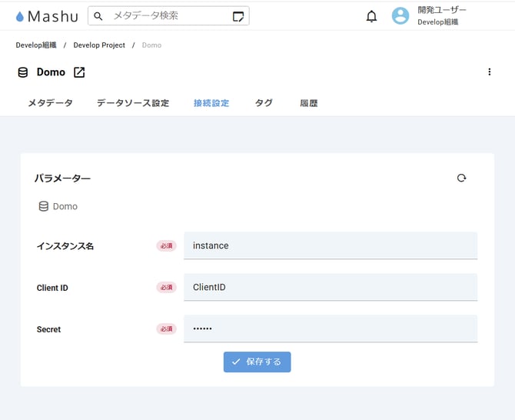Click the Domo database icon in title
Screen dimensions: 515x420
(22, 72)
